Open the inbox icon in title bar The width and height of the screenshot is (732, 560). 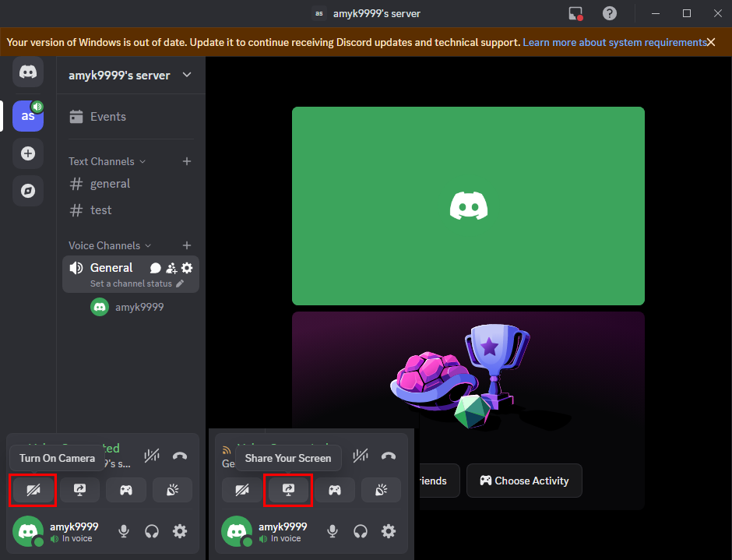(x=575, y=13)
